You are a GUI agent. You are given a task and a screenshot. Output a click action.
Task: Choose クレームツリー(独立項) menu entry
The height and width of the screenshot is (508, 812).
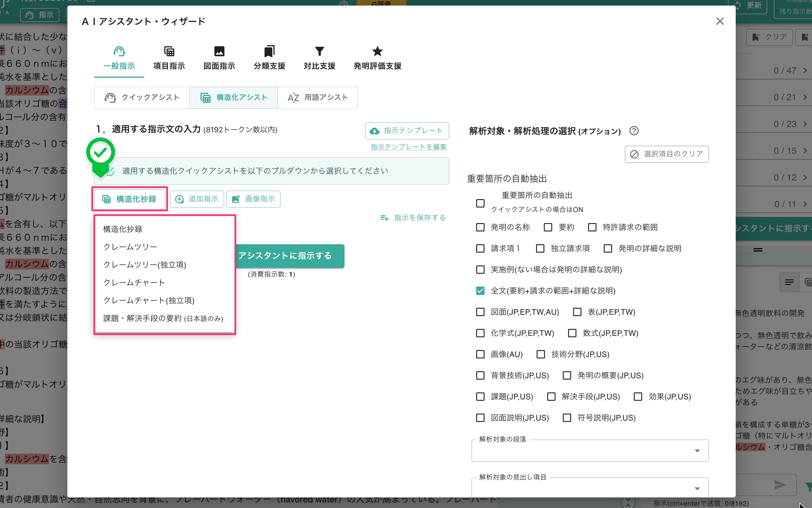point(165,265)
